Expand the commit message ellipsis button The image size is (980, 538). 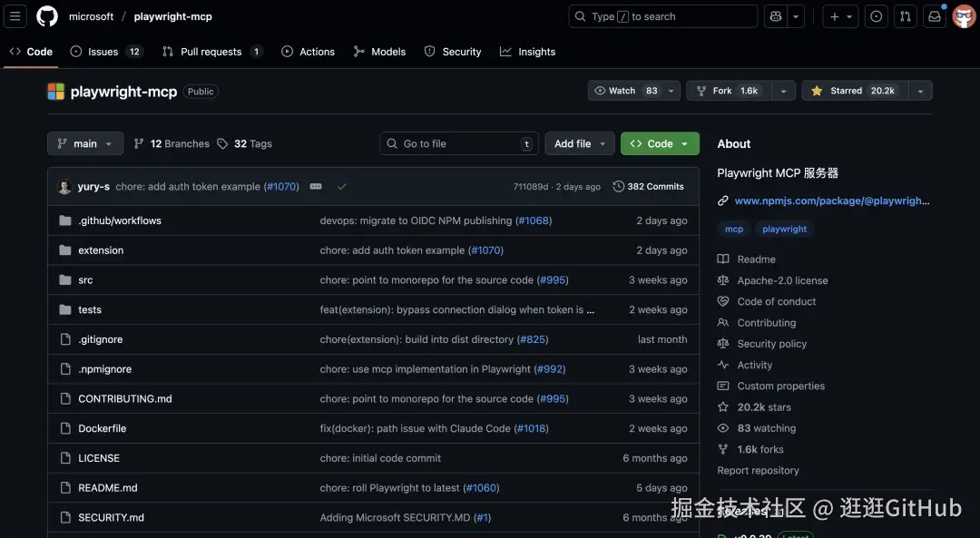coord(316,187)
